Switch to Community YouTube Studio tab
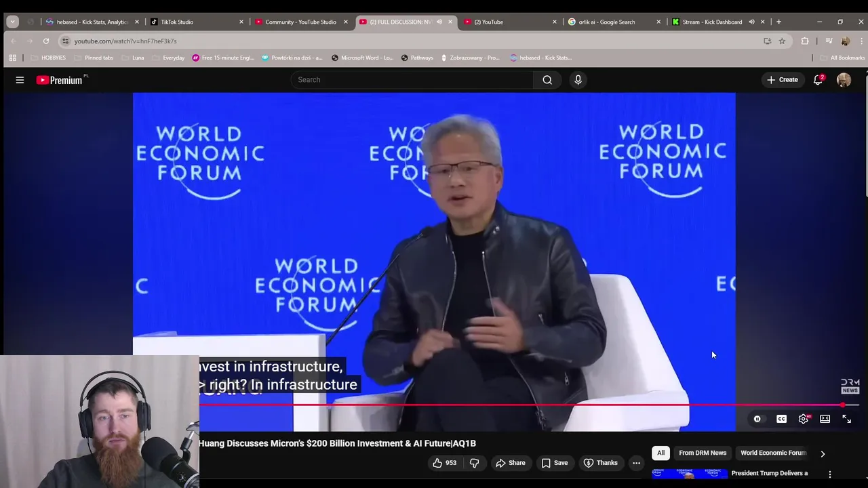Viewport: 868px width, 488px height. (301, 22)
